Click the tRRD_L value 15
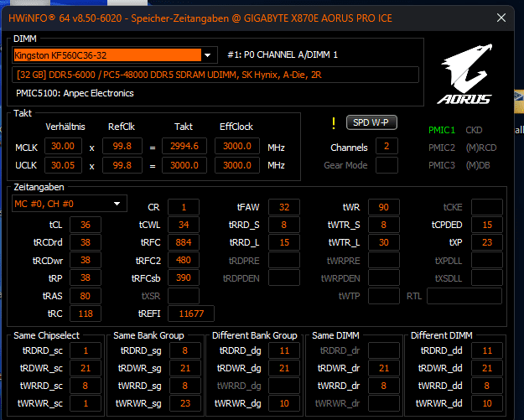 tap(284, 242)
